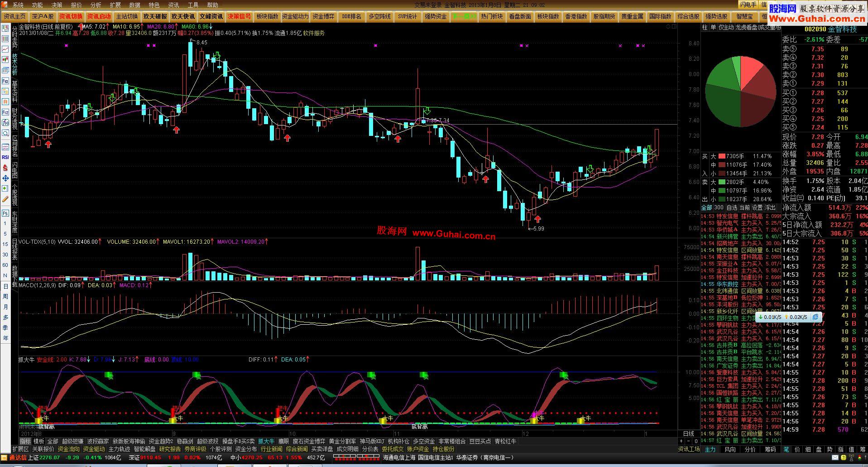
Task: Select the 自选 filter in alerts panel
Action: (732, 207)
